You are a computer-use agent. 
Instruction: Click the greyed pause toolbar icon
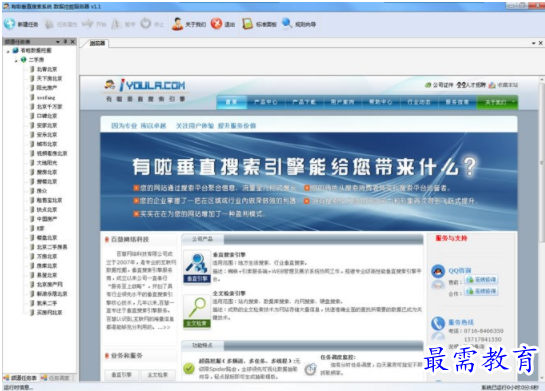point(116,24)
